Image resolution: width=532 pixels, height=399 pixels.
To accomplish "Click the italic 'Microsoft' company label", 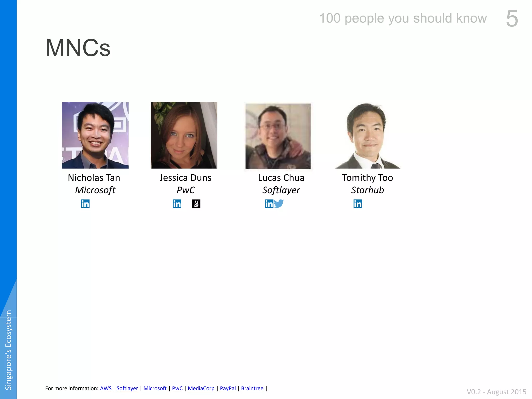I will (95, 190).
